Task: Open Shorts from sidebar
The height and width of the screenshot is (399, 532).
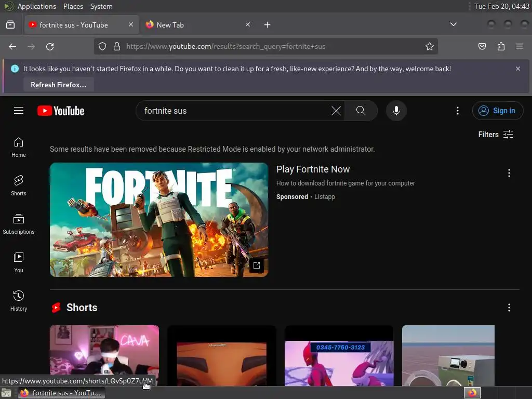Action: pos(19,185)
